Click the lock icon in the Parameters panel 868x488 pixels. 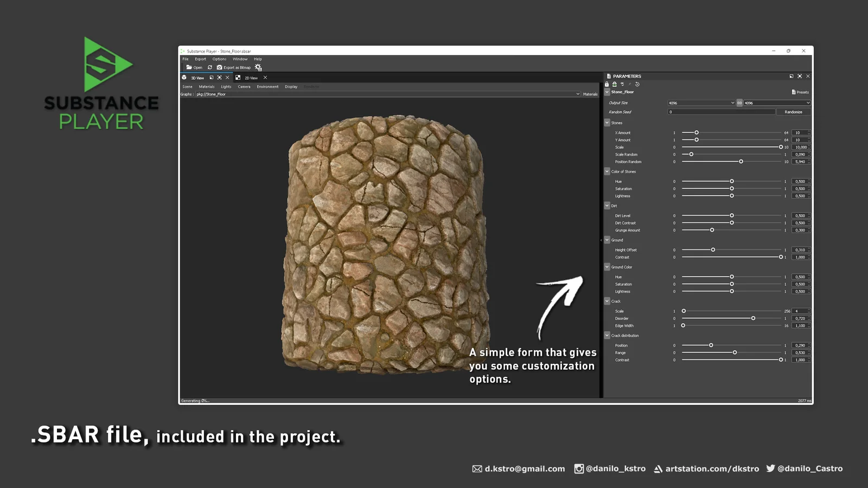coord(607,84)
